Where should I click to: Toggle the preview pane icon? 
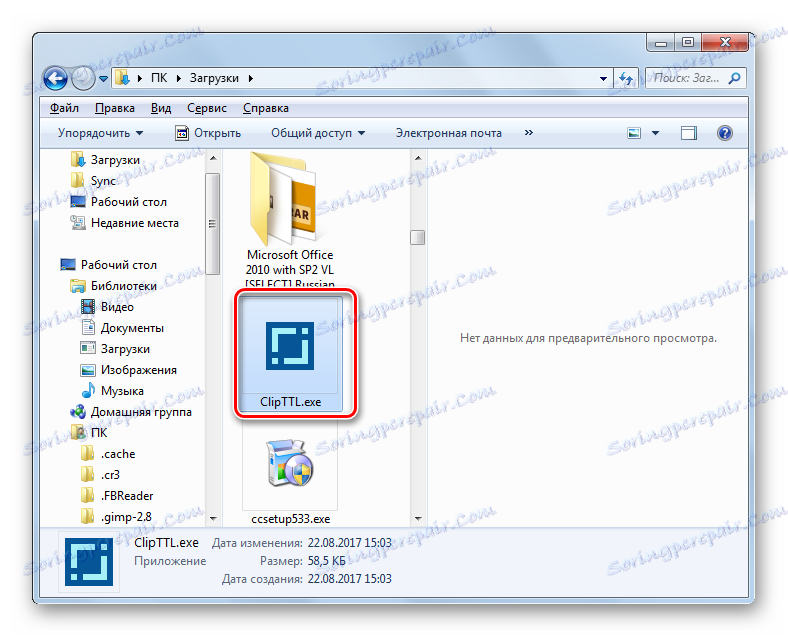[688, 133]
